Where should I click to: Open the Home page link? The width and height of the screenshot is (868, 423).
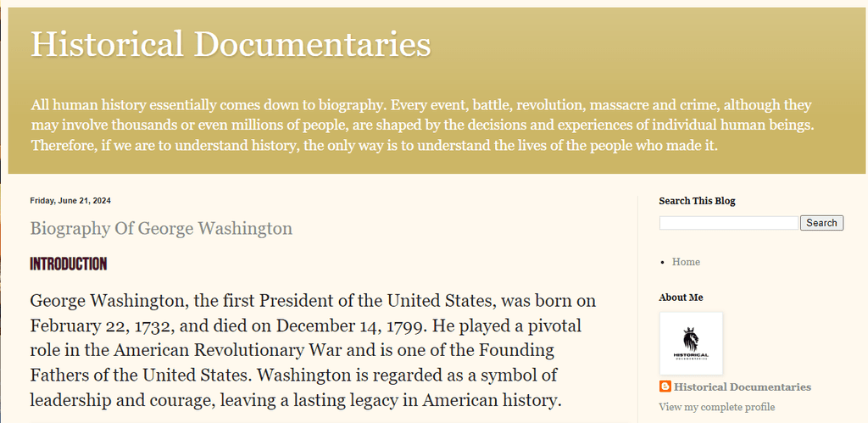pos(686,262)
